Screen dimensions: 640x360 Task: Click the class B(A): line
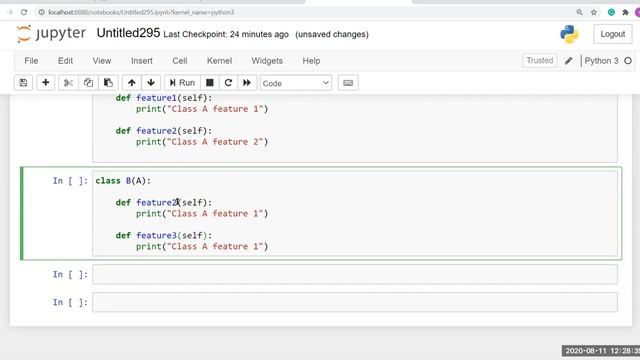coord(123,181)
